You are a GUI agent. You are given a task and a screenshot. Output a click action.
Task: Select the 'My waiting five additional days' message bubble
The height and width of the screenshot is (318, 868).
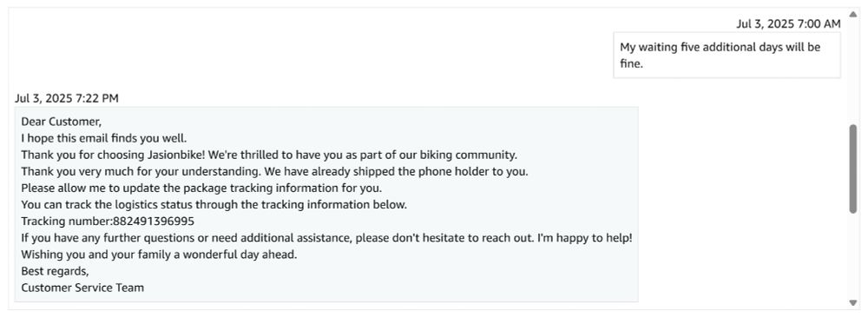pyautogui.click(x=727, y=55)
